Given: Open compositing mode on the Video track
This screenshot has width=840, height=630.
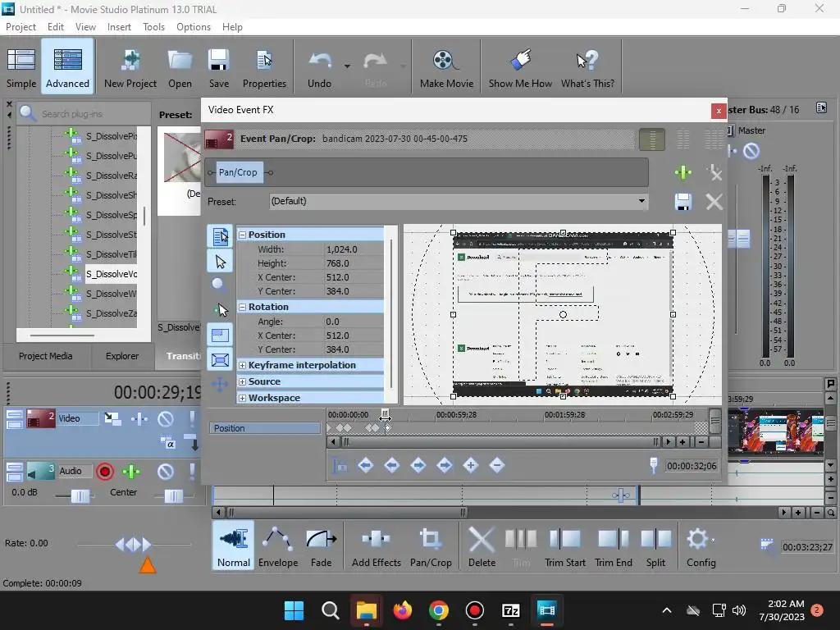Looking at the screenshot, I should 167,444.
